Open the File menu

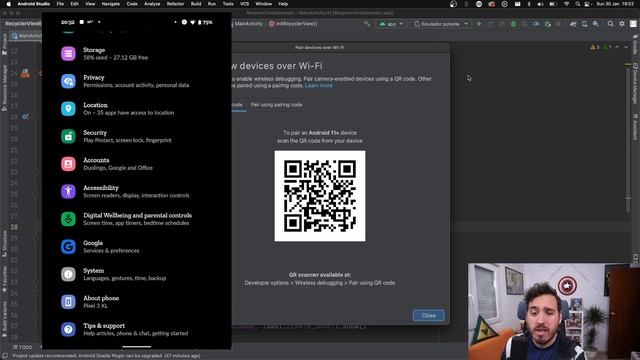coord(60,4)
